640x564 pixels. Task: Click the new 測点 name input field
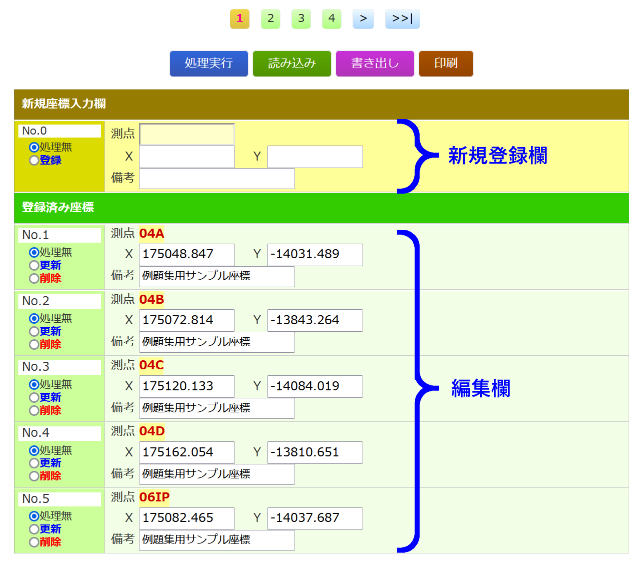point(187,134)
